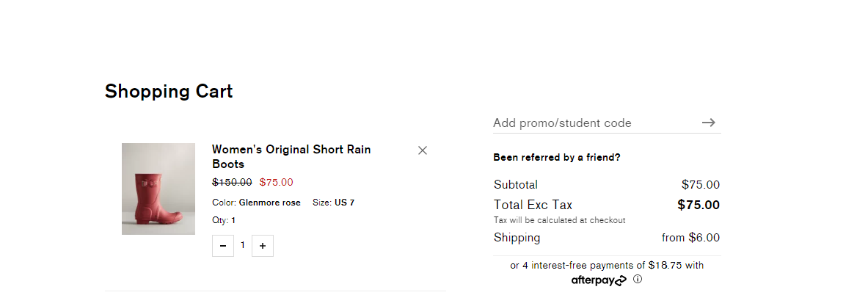Viewport: 868px width, 295px height.
Task: Open Women's Original Short Rain Boots title
Action: [291, 156]
